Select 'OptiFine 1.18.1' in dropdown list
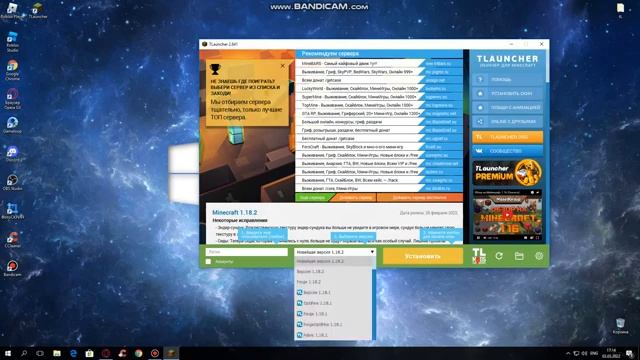Viewport: 640px width, 360px height. tap(333, 303)
